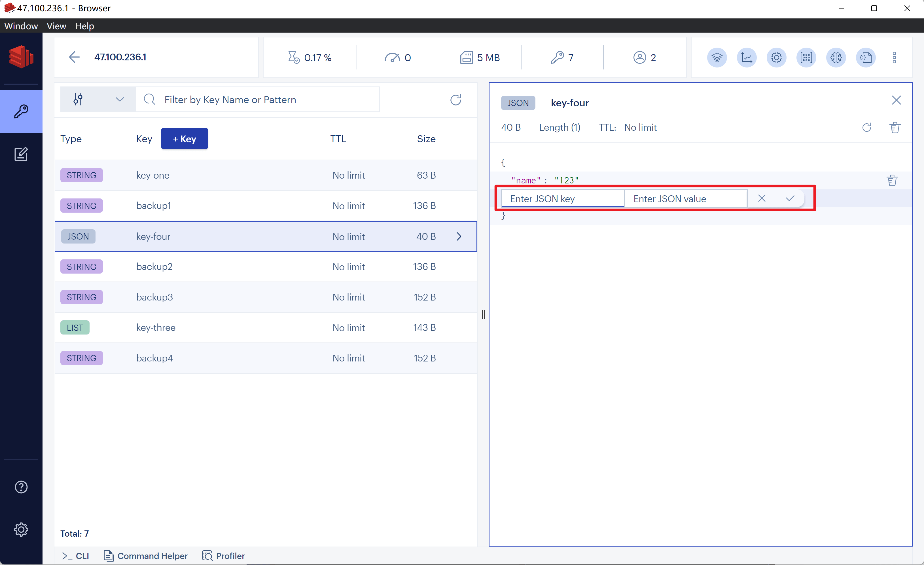Refresh the key list

[456, 100]
